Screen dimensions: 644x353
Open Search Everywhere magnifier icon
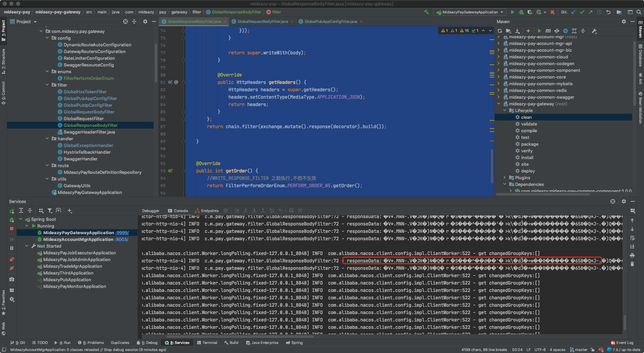pos(639,12)
